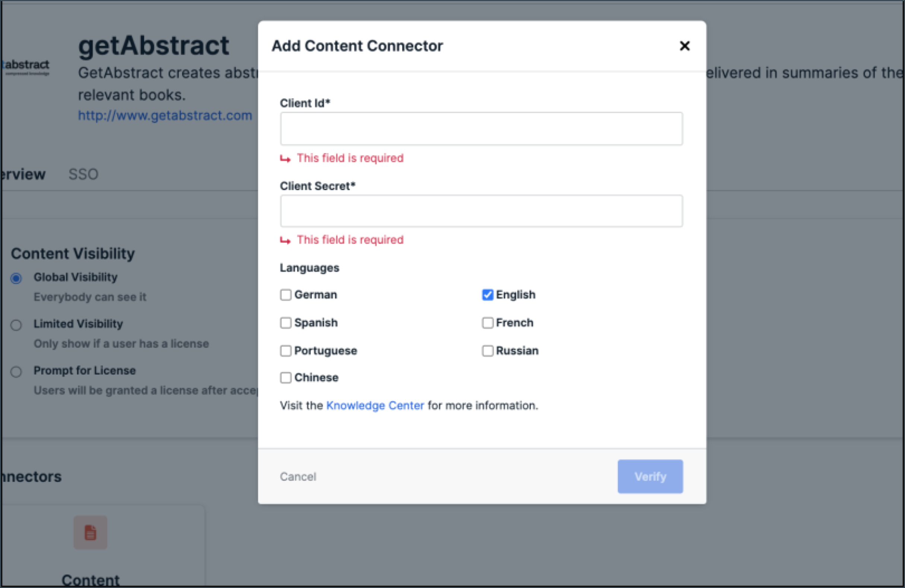Enable the Portuguese language checkbox
This screenshot has width=905, height=588.
point(286,351)
